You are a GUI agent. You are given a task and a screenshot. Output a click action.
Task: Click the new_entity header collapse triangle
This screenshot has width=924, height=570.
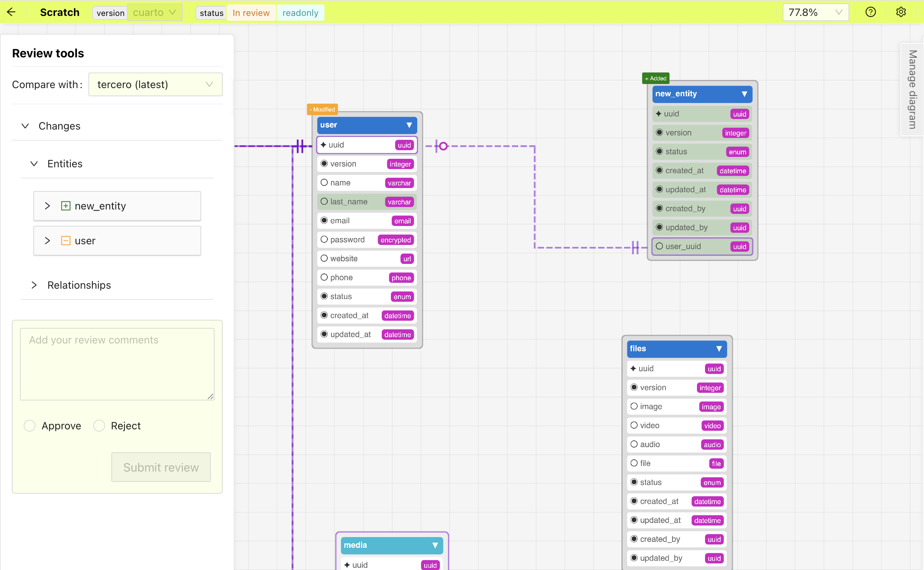744,94
